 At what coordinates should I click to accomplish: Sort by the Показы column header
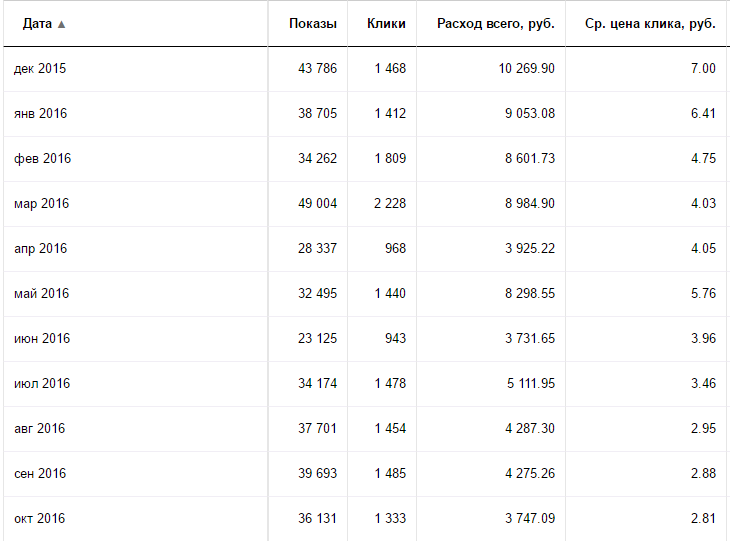[313, 24]
